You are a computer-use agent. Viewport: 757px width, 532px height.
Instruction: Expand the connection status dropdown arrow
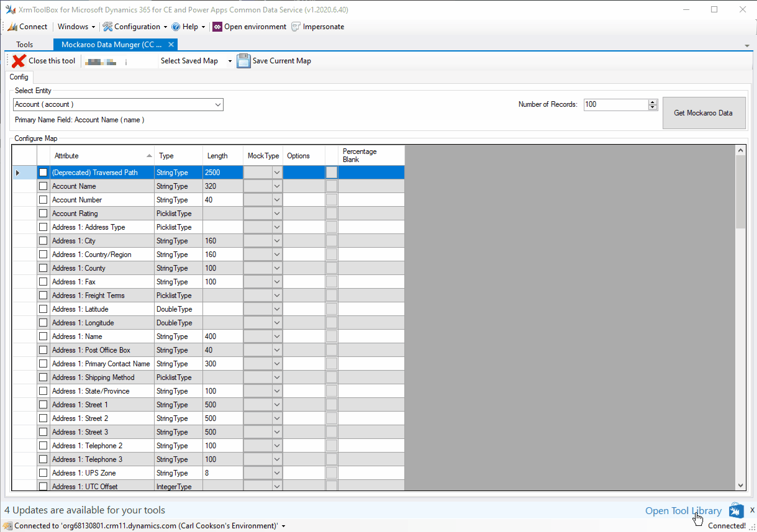[x=283, y=526]
